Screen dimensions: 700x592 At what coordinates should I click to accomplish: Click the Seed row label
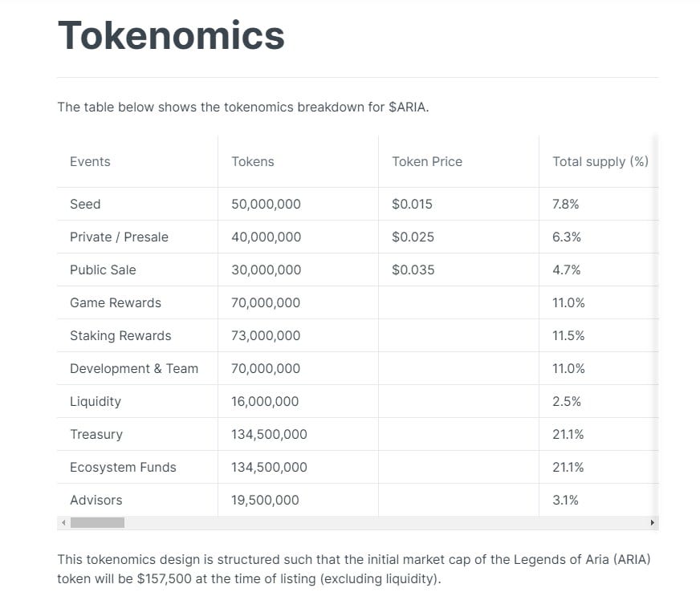tap(85, 204)
